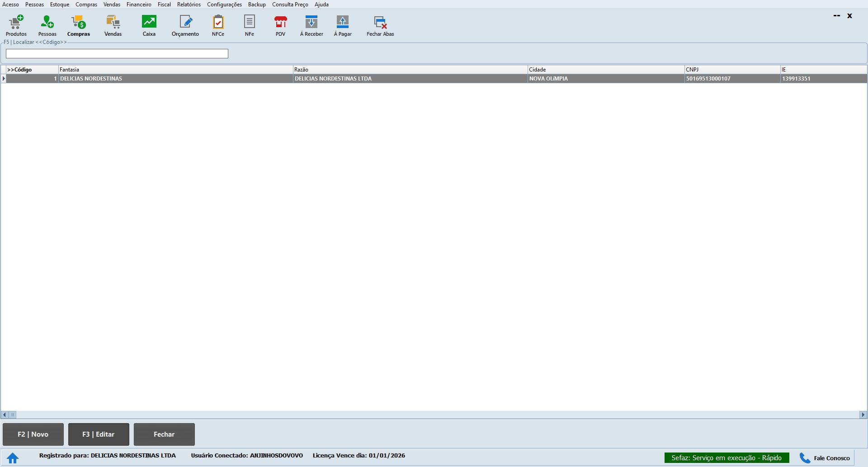Launch the Orçamento tool

pyautogui.click(x=185, y=26)
